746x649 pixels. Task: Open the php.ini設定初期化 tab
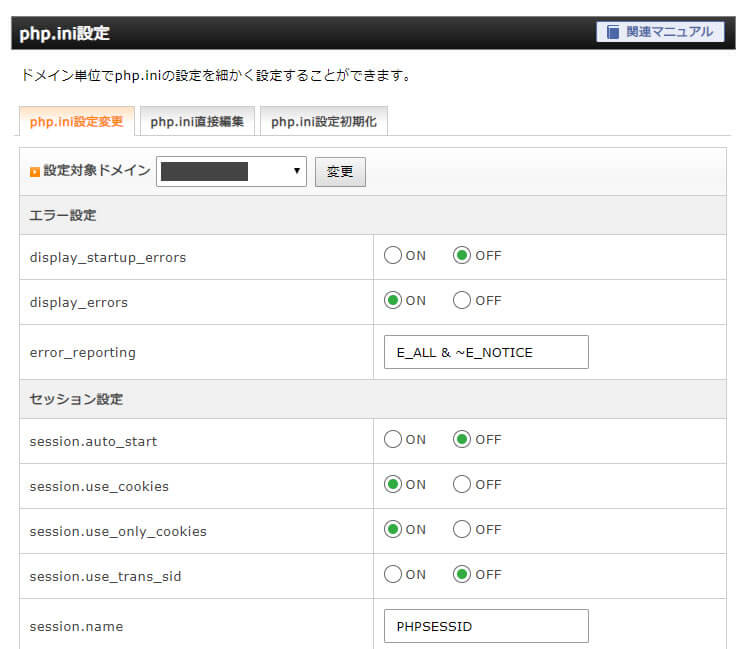[324, 121]
